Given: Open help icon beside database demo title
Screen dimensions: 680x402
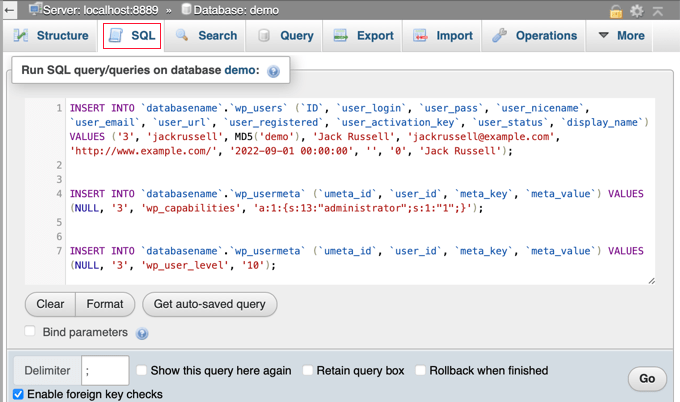Looking at the screenshot, I should click(x=274, y=71).
